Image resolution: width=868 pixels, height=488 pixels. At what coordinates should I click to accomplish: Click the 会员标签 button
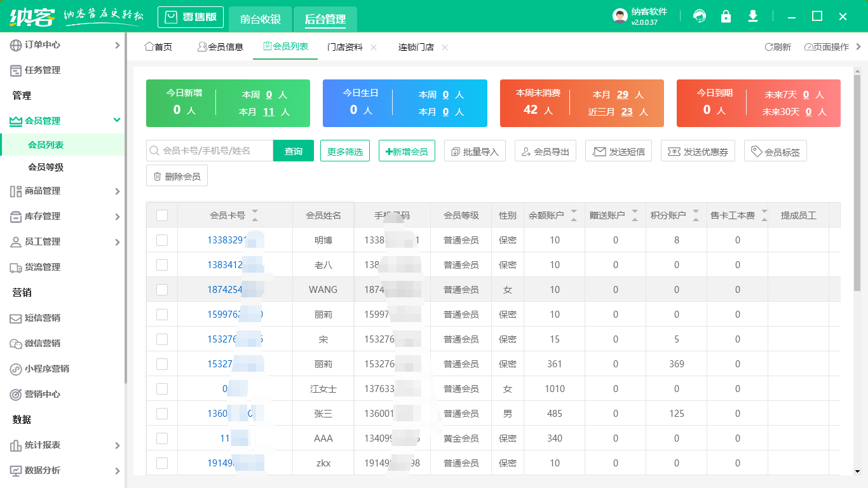pos(775,151)
